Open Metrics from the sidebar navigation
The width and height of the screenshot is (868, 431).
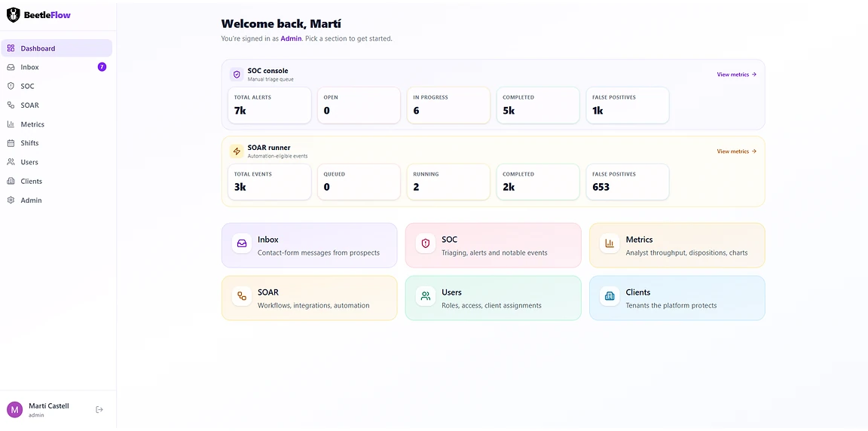pyautogui.click(x=57, y=124)
